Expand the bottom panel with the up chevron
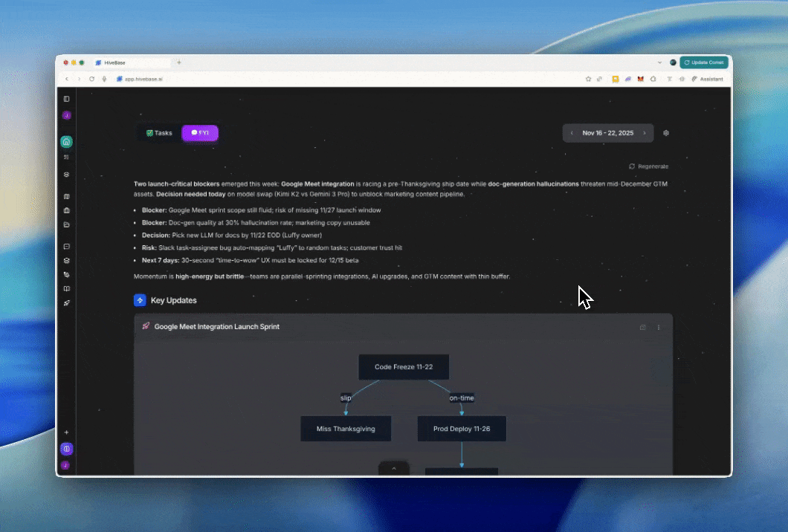Image resolution: width=788 pixels, height=532 pixels. tap(394, 468)
